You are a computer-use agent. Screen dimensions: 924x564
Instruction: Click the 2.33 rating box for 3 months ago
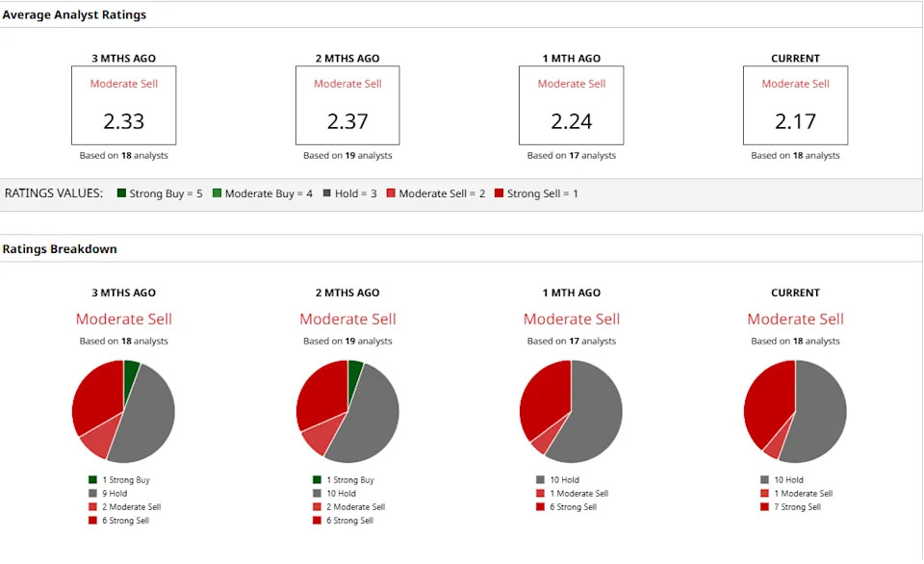pyautogui.click(x=123, y=105)
